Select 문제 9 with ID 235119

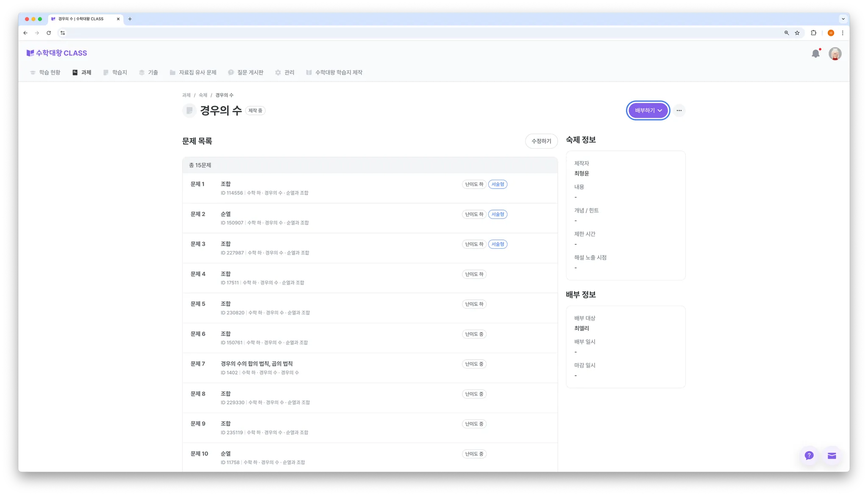click(370, 428)
